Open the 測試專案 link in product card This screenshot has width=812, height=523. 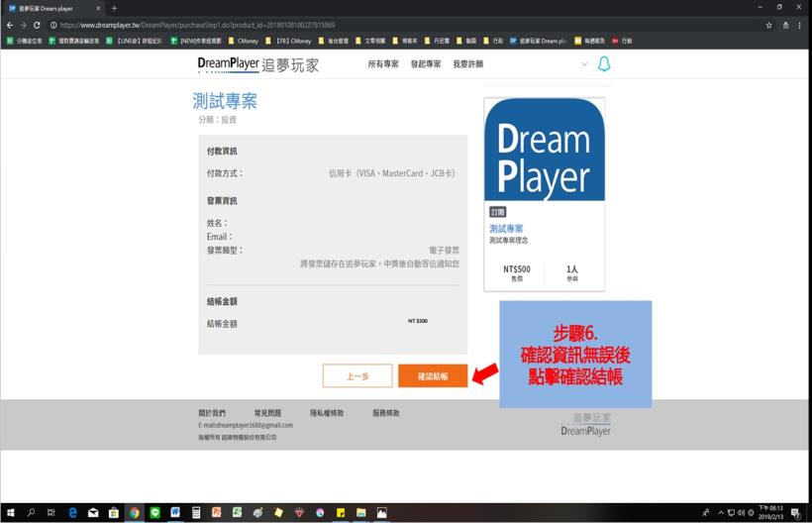click(506, 229)
